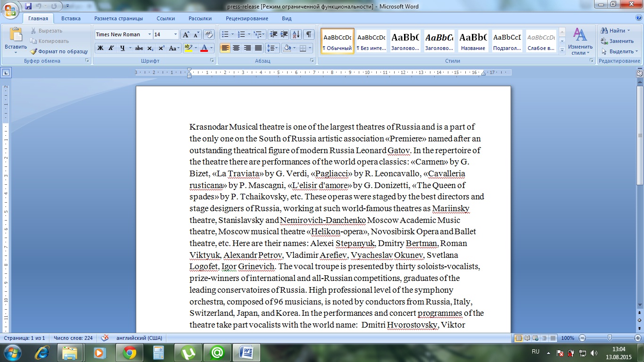Open the multilevel list menu
The image size is (644, 362).
[x=259, y=34]
